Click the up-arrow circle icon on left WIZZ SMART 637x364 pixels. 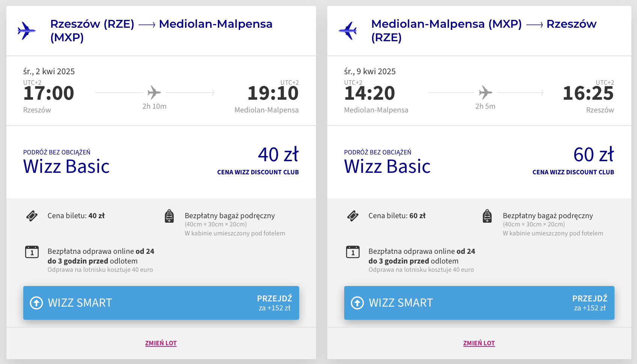pos(36,303)
